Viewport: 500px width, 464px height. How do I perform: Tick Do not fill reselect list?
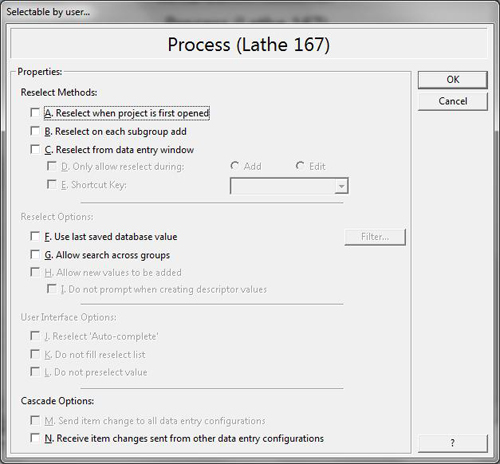[35, 354]
